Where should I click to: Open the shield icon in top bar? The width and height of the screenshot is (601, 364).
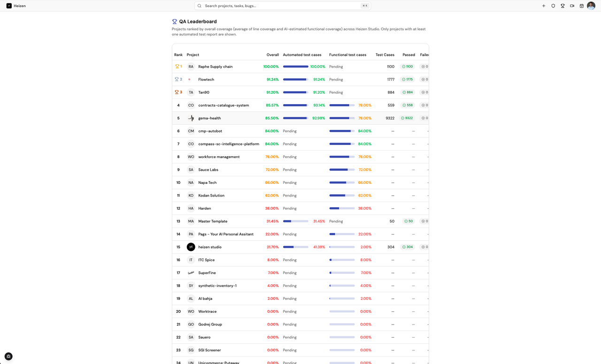click(553, 6)
